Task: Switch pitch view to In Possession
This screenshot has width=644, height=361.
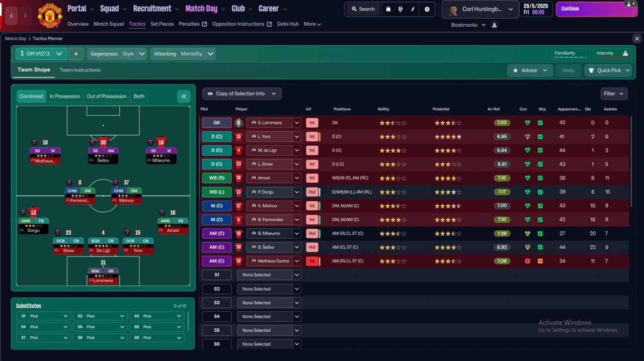Action: (x=65, y=96)
